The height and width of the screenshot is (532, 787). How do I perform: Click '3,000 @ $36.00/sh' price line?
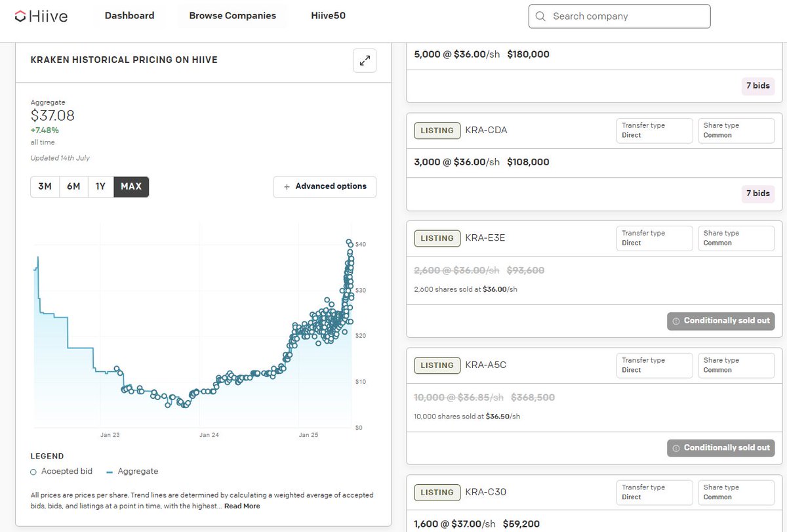[457, 162]
